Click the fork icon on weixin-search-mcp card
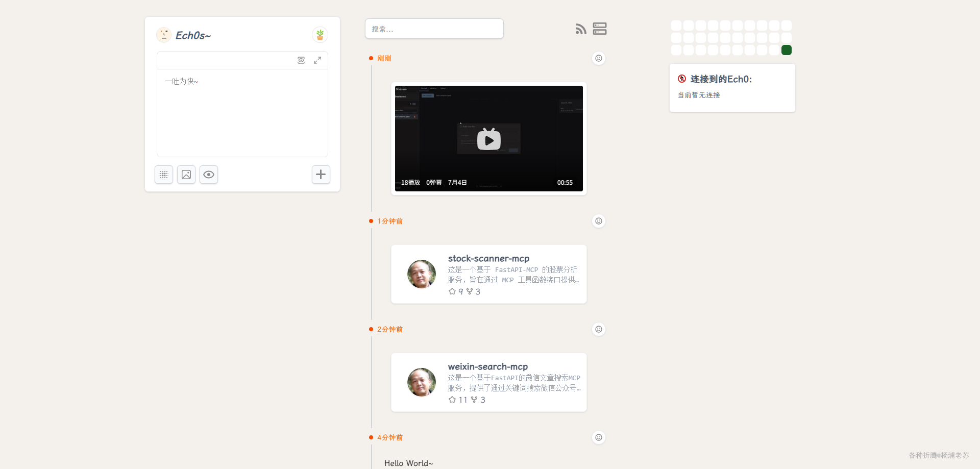 (x=474, y=400)
